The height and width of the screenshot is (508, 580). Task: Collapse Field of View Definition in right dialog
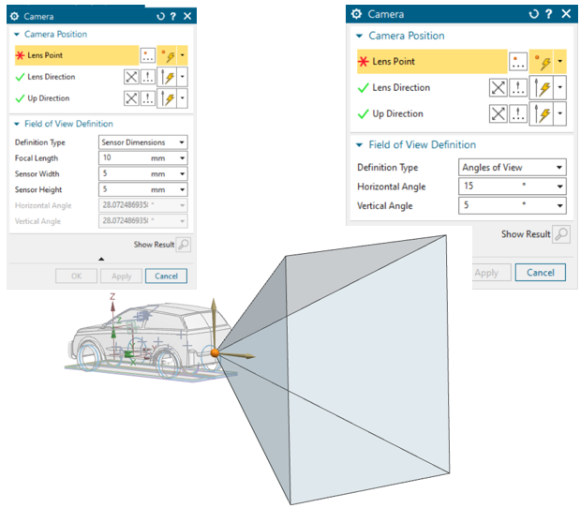pyautogui.click(x=359, y=145)
